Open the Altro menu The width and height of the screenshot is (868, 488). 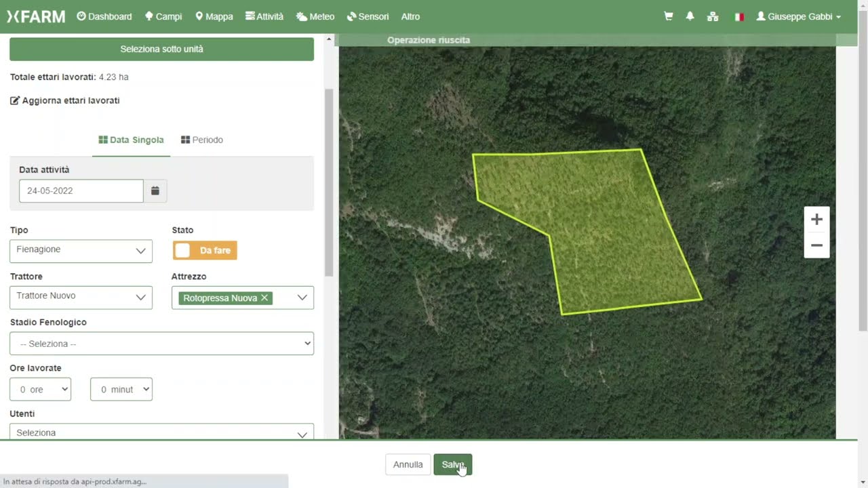(410, 16)
